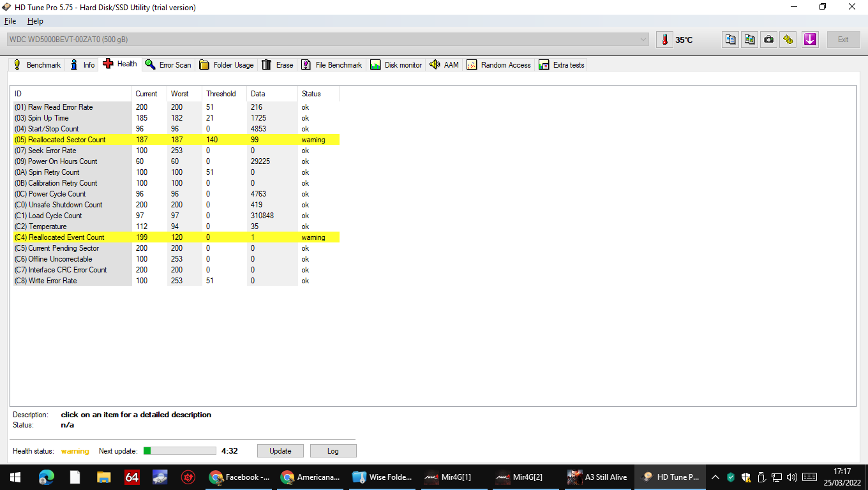868x490 pixels.
Task: Click the 29225 power on hours value
Action: [260, 161]
